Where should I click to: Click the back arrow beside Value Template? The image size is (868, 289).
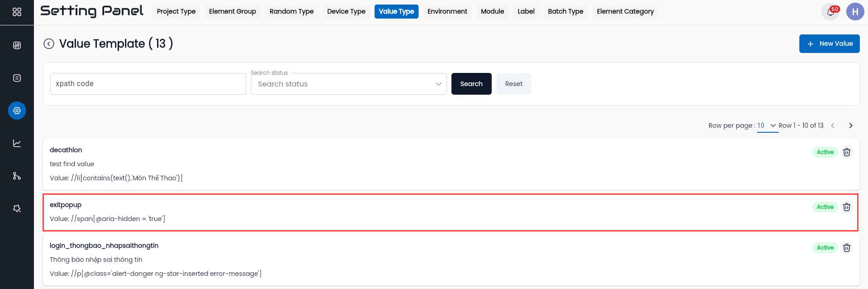(x=49, y=43)
